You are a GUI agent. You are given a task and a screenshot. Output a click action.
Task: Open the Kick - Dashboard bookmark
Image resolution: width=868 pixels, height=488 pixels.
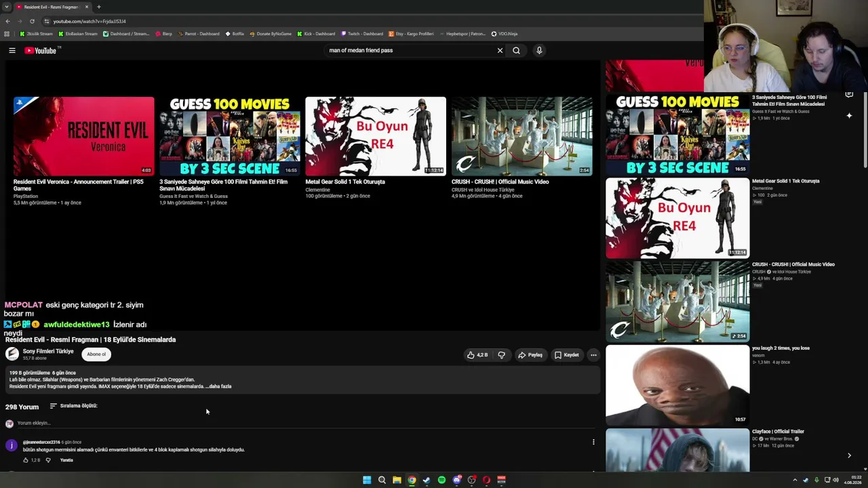(x=315, y=34)
